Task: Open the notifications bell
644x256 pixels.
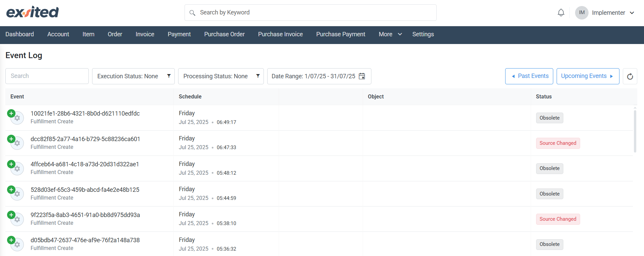Action: 561,13
